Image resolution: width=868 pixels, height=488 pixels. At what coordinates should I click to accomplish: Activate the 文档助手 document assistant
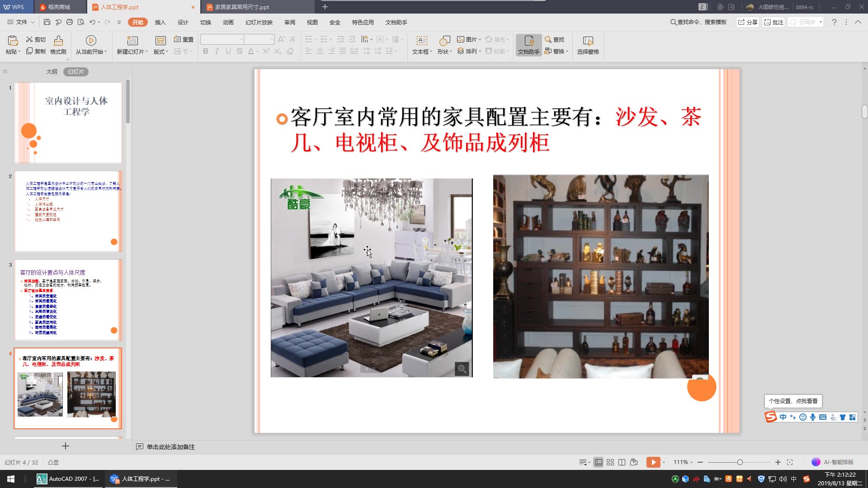click(528, 45)
